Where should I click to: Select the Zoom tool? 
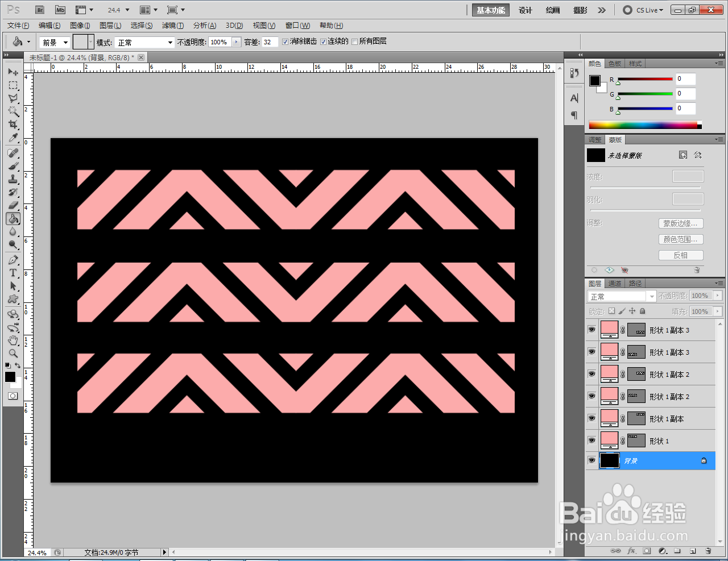tap(13, 354)
